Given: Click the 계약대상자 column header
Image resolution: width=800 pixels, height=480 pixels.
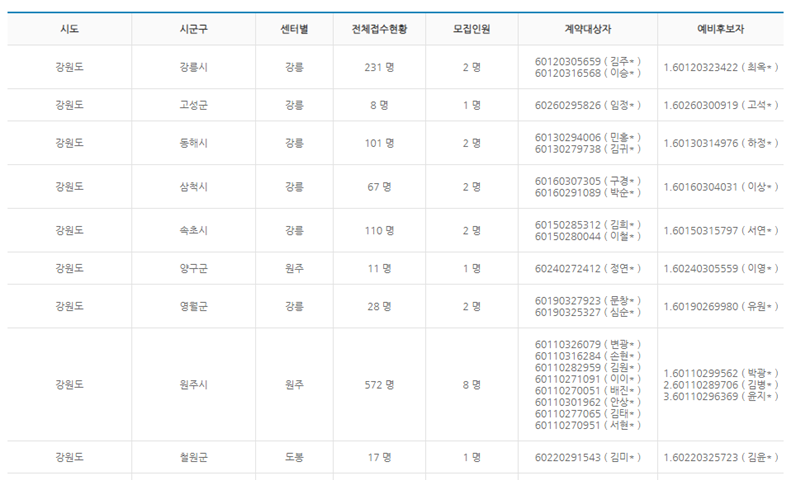Looking at the screenshot, I should pos(588,29).
